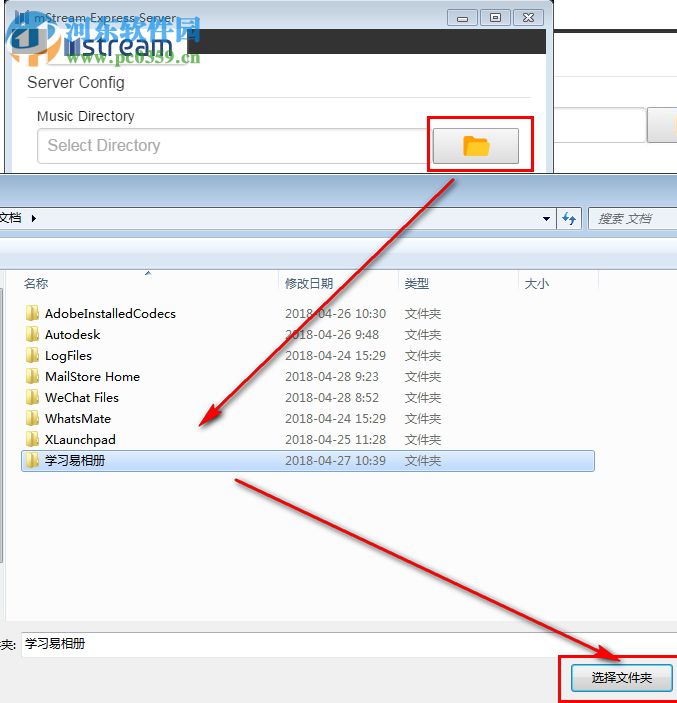Click the refresh icon beside address bar
Image resolution: width=677 pixels, height=703 pixels.
click(569, 219)
